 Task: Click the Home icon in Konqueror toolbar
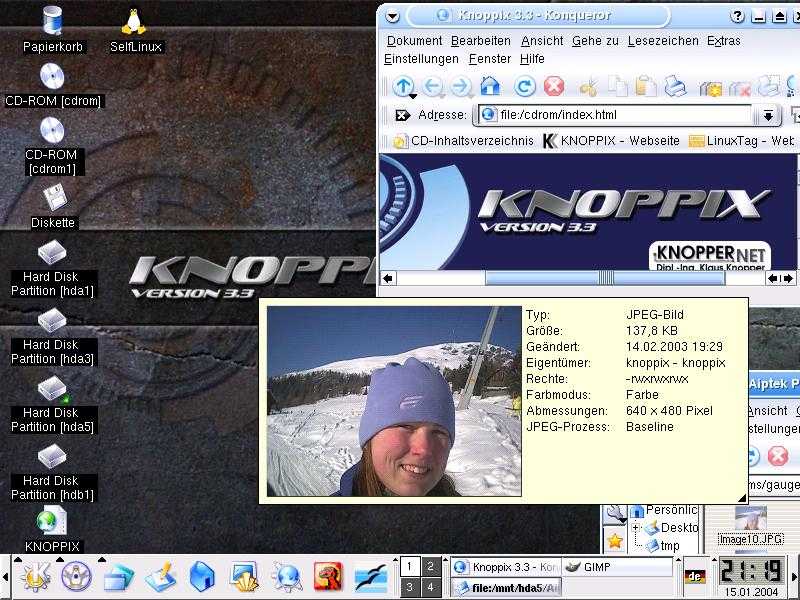click(x=490, y=87)
